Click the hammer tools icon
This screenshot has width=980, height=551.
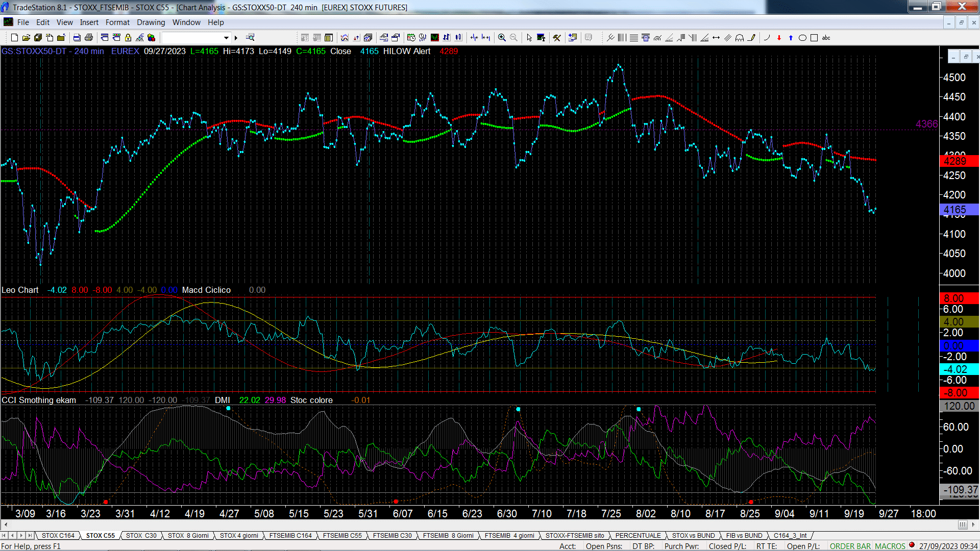click(557, 38)
